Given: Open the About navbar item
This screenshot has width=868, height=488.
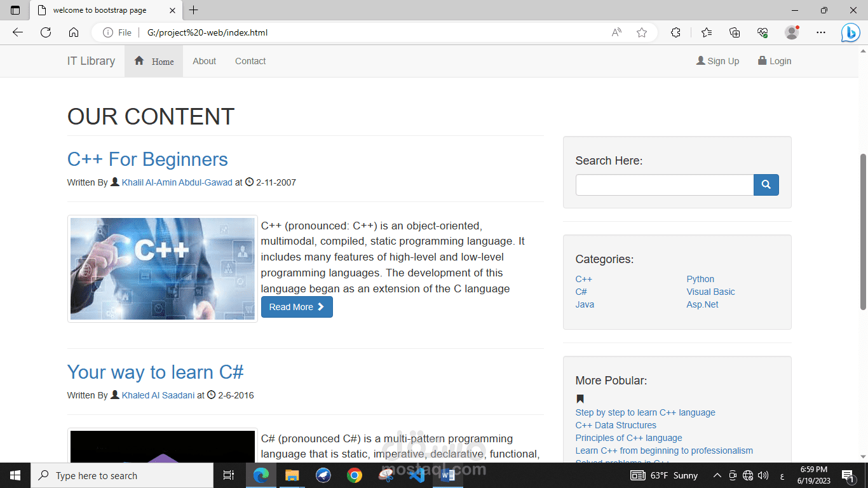Looking at the screenshot, I should [205, 61].
